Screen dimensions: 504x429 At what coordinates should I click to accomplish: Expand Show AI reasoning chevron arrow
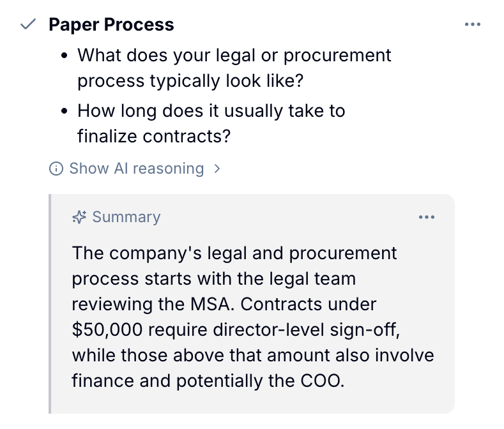click(x=217, y=169)
